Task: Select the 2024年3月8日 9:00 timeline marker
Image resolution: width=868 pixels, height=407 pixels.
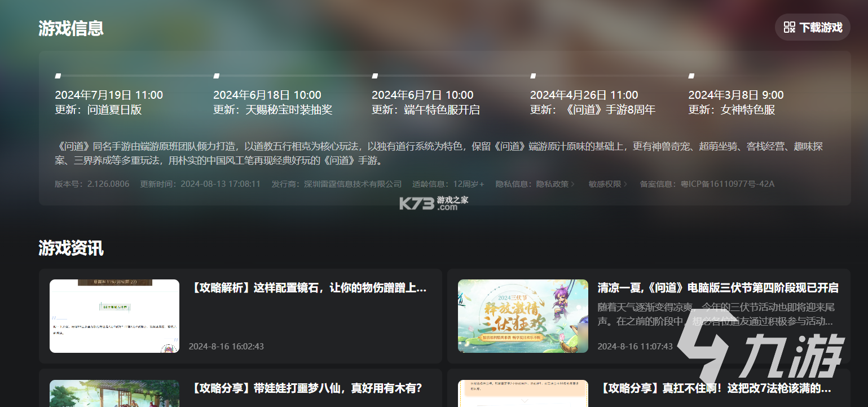Action: pyautogui.click(x=691, y=76)
